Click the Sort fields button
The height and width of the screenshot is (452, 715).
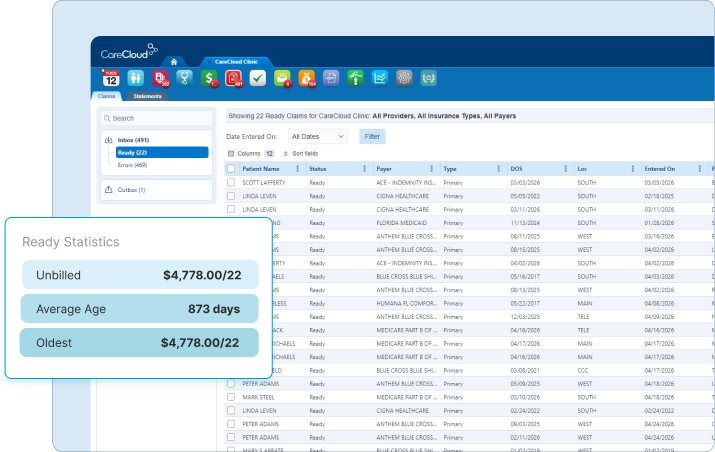click(x=301, y=154)
